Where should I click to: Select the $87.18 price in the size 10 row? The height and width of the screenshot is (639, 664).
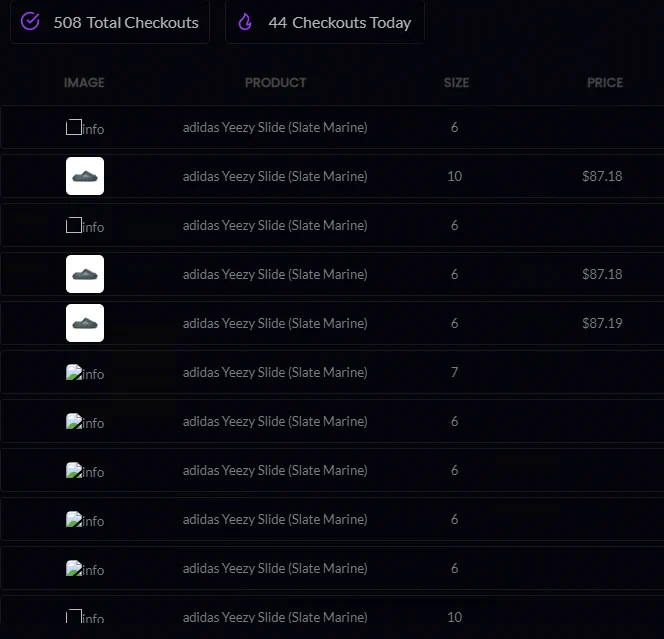click(602, 176)
